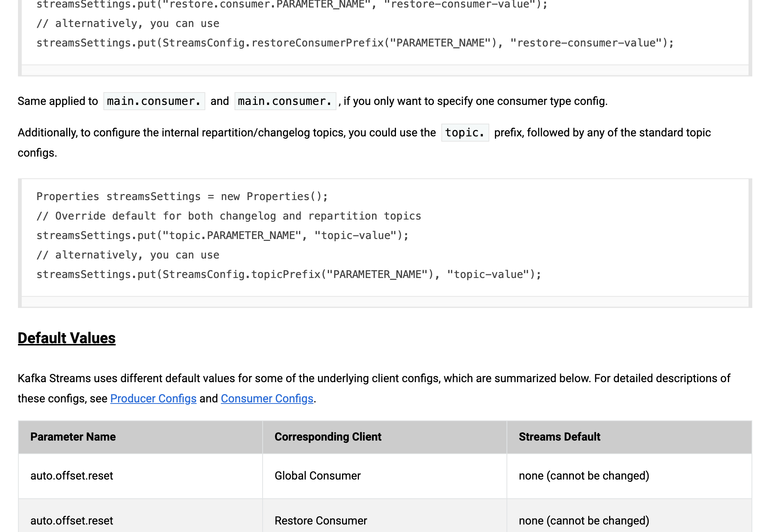This screenshot has height=532, width=777.
Task: Click the Default Values heading link
Action: [x=67, y=338]
